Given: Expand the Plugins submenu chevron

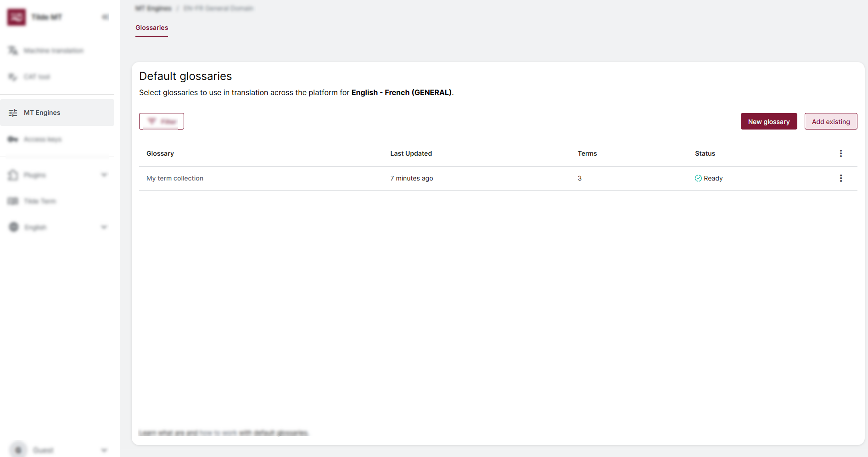Looking at the screenshot, I should (104, 175).
